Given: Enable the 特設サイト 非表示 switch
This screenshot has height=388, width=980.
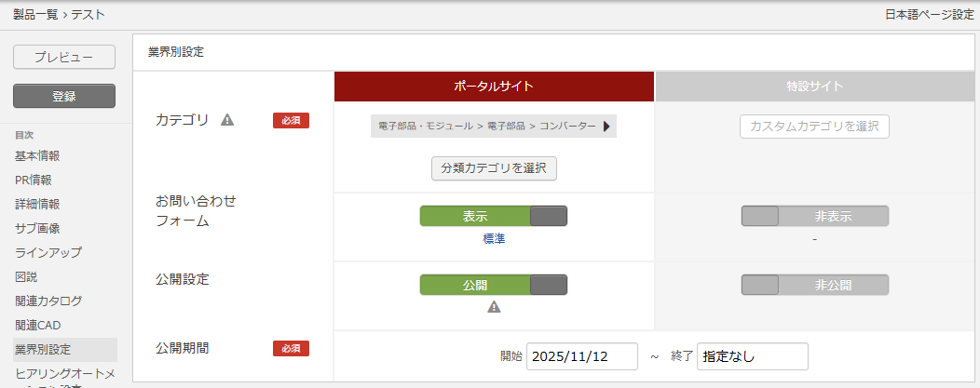Looking at the screenshot, I should 814,216.
